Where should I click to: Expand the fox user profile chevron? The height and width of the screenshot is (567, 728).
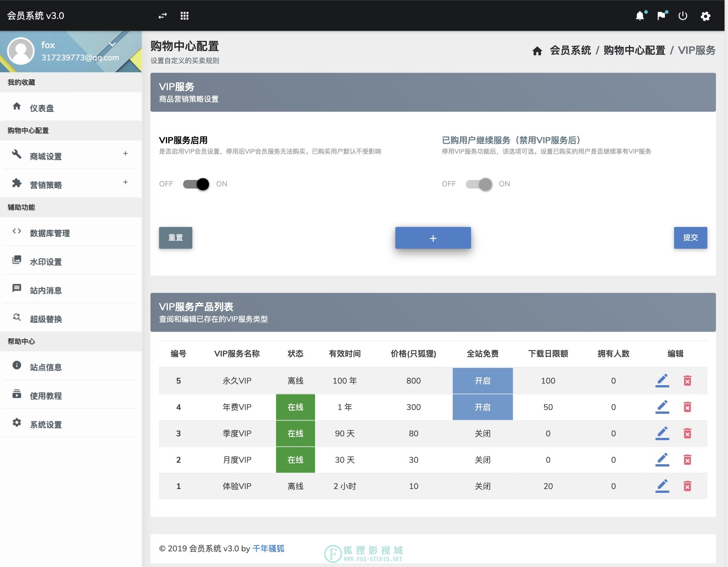coord(112,44)
